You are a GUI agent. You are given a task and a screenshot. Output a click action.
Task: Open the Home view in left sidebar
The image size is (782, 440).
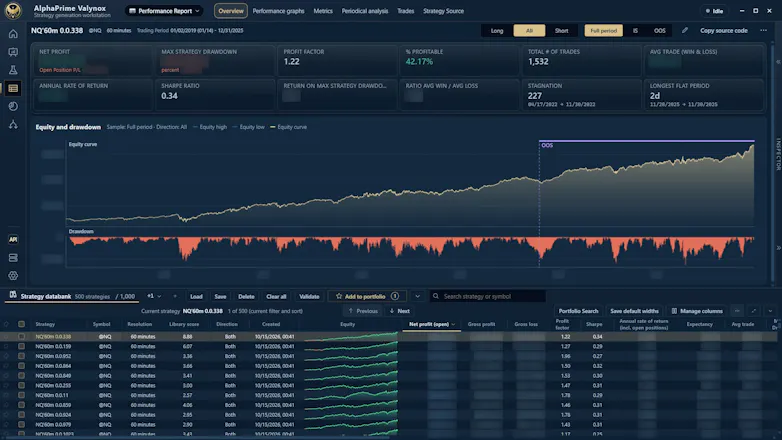point(13,34)
